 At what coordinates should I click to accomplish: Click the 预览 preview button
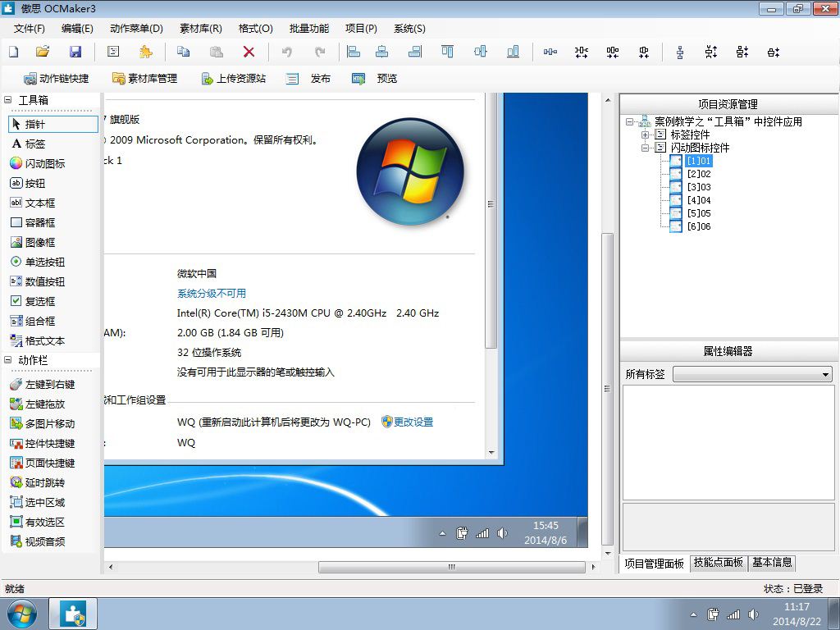tap(374, 79)
